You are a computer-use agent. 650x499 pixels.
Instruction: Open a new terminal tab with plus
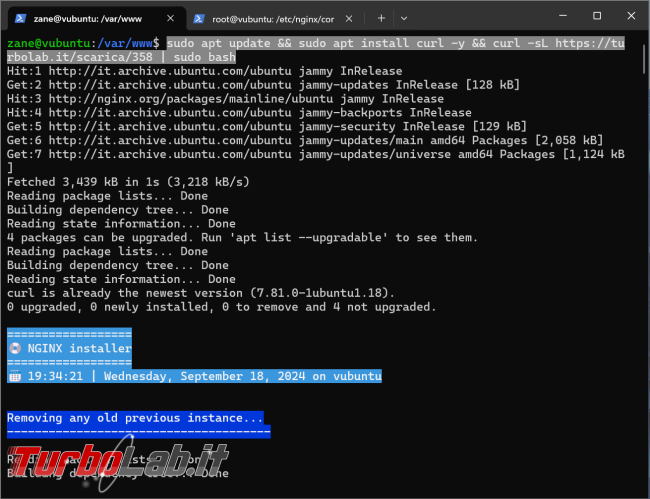click(381, 18)
